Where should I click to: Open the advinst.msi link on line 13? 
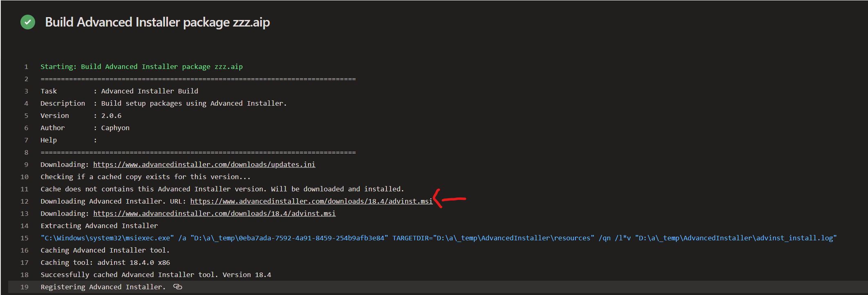coord(214,213)
